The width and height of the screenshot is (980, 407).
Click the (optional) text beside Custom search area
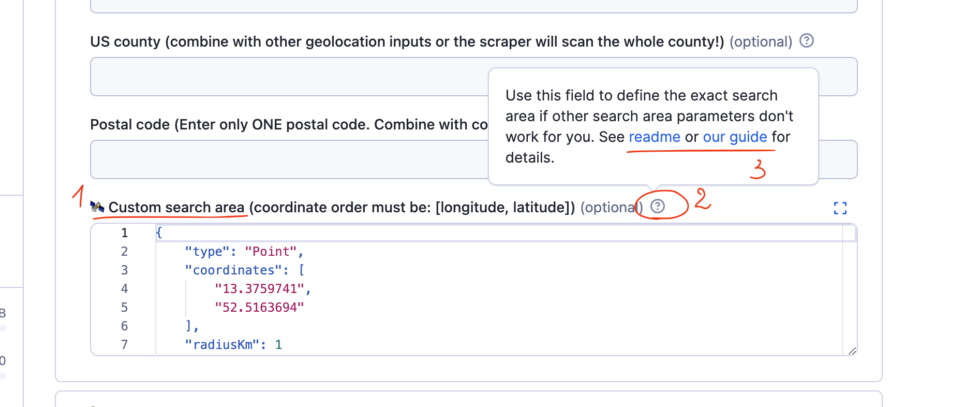point(611,207)
